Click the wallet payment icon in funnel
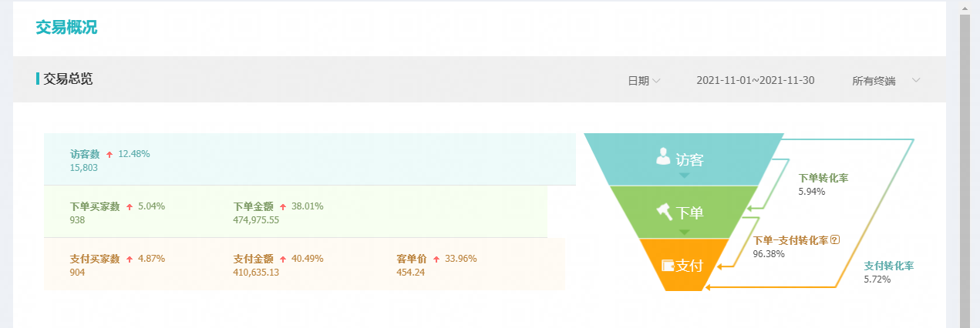Image resolution: width=980 pixels, height=328 pixels. coord(668,266)
